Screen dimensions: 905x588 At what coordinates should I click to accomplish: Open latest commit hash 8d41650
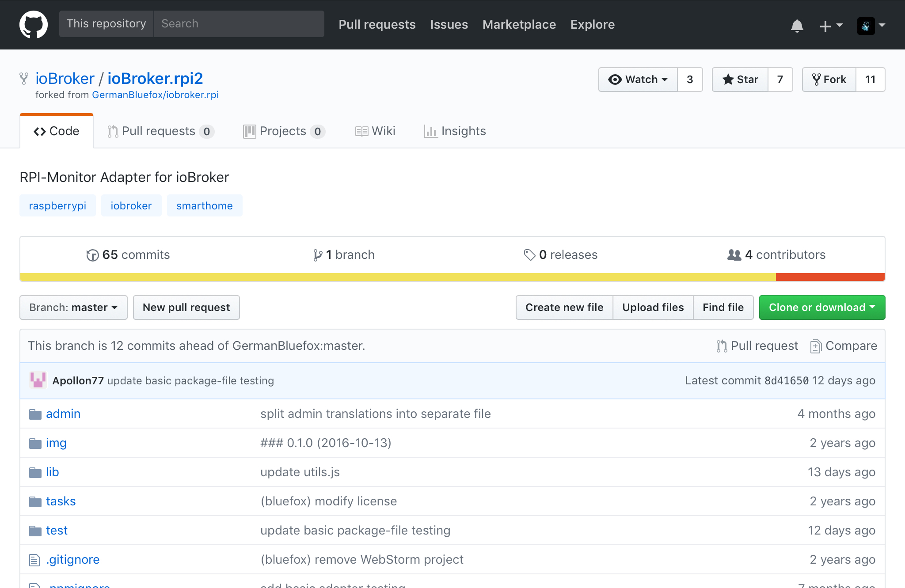[x=787, y=381]
